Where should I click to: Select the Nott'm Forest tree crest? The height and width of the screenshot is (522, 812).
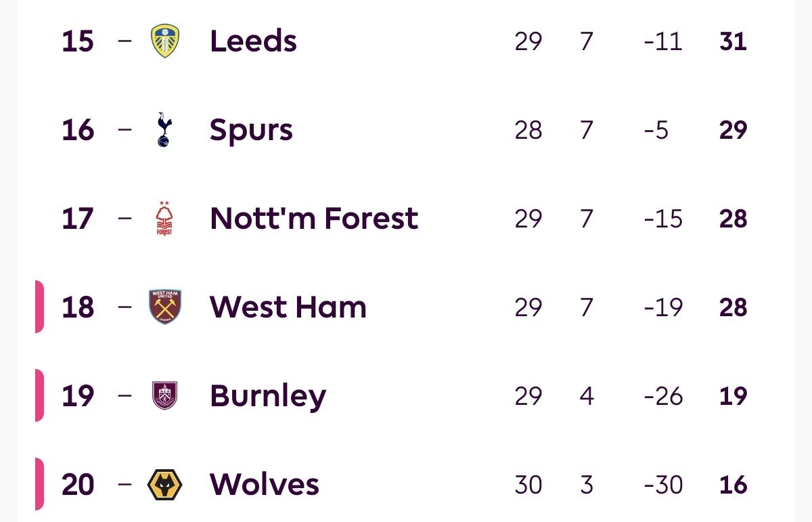click(x=164, y=219)
